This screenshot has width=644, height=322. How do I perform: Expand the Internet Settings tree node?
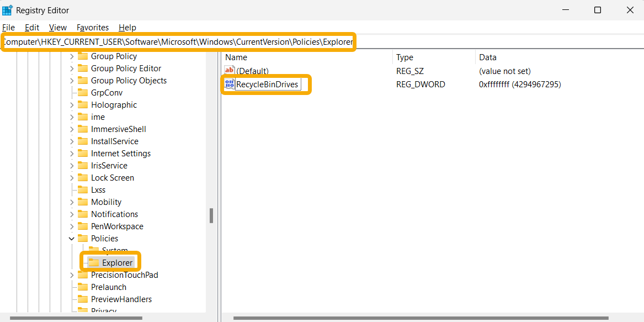(x=71, y=153)
